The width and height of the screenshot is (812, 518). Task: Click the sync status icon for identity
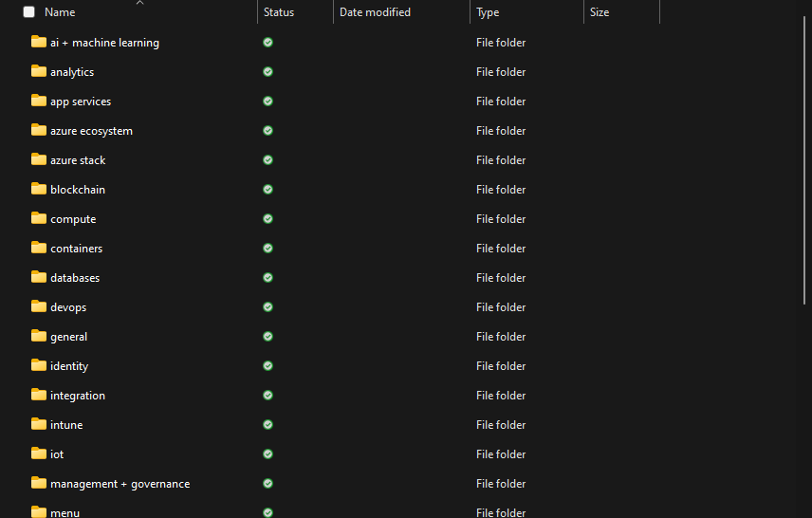click(x=268, y=365)
